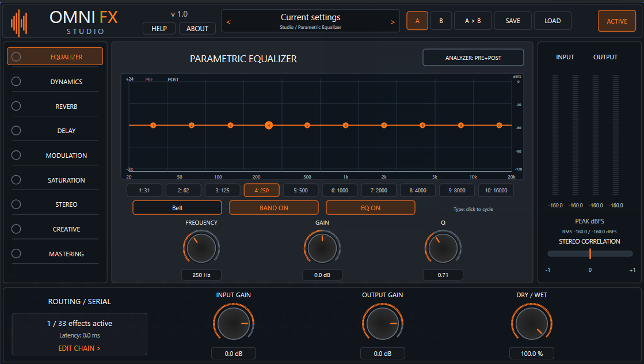This screenshot has height=364, width=644.
Task: Select preset slot B
Action: tap(441, 21)
